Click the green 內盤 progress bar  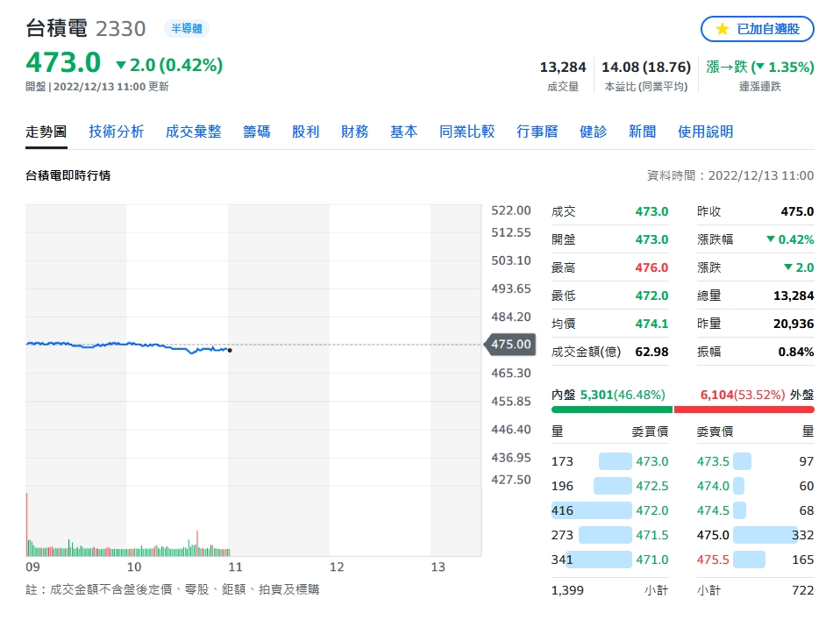(612, 410)
